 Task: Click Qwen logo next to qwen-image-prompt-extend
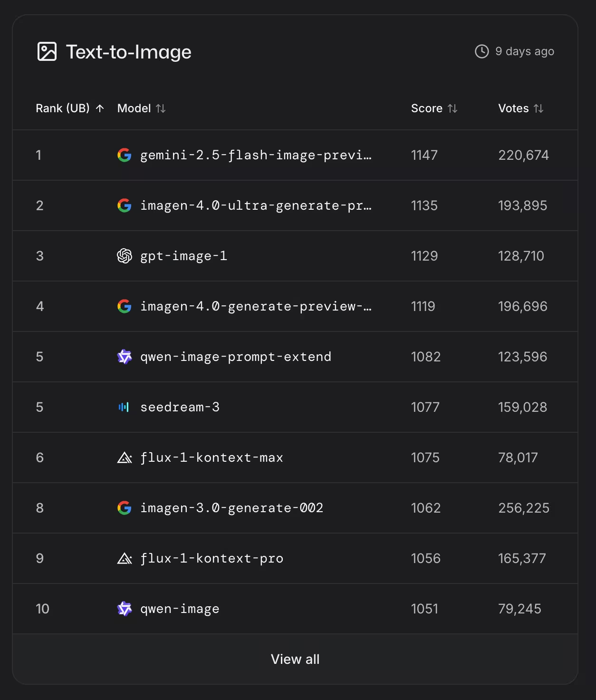click(x=125, y=357)
